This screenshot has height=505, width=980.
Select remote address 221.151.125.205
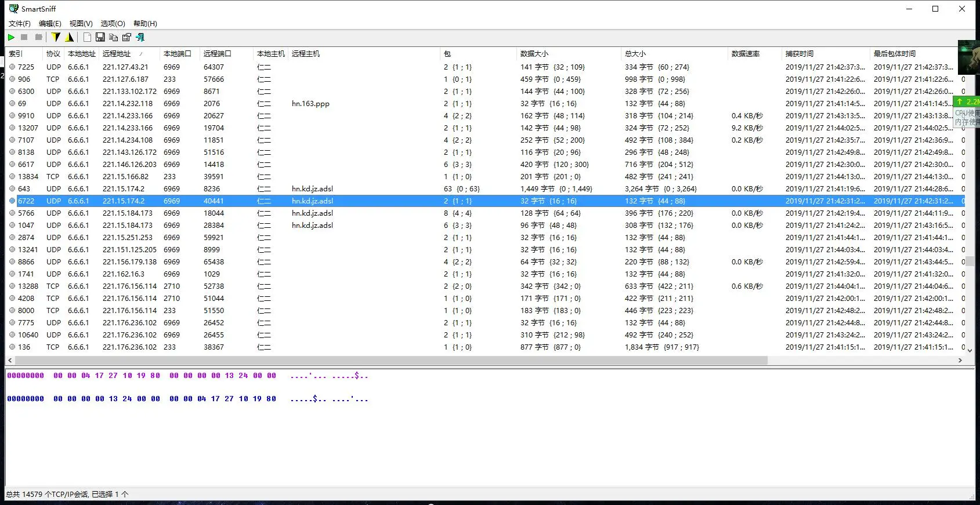[x=129, y=249]
